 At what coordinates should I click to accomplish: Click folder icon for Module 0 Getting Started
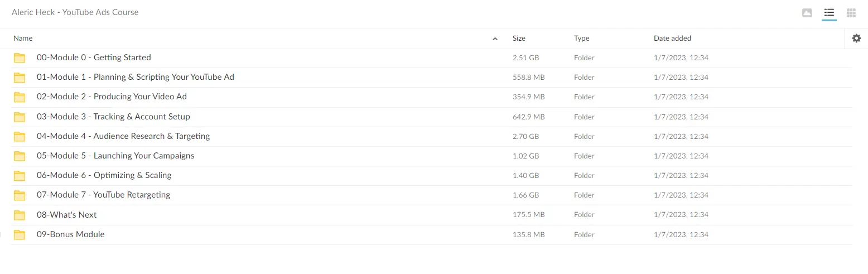pyautogui.click(x=20, y=58)
